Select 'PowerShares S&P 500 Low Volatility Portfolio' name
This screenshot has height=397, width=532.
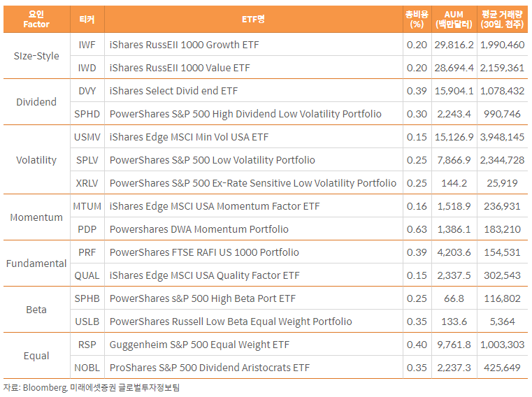click(213, 160)
